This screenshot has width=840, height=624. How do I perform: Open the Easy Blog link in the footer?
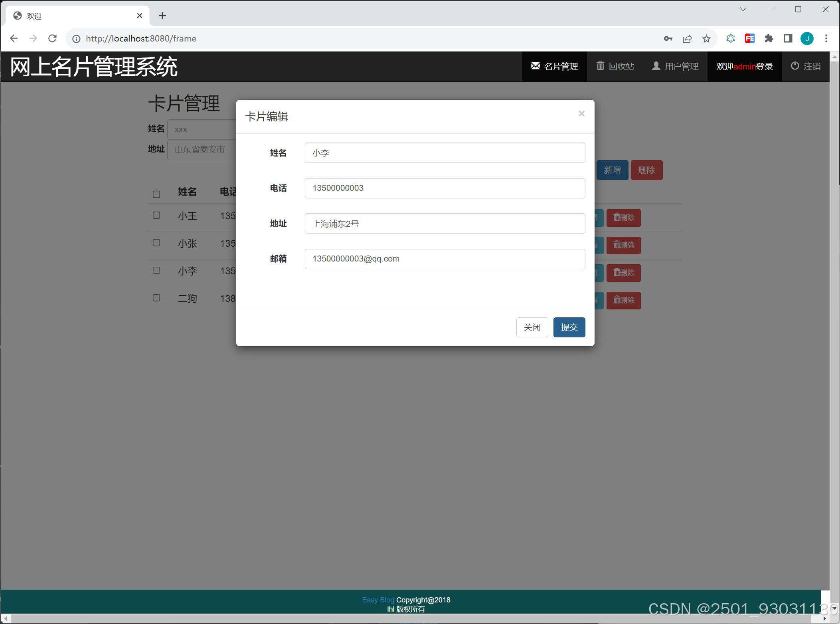[x=378, y=600]
